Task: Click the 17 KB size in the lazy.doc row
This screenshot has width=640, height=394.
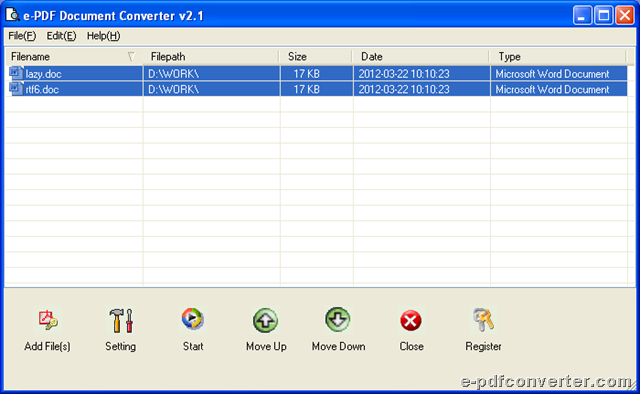Action: coord(307,74)
